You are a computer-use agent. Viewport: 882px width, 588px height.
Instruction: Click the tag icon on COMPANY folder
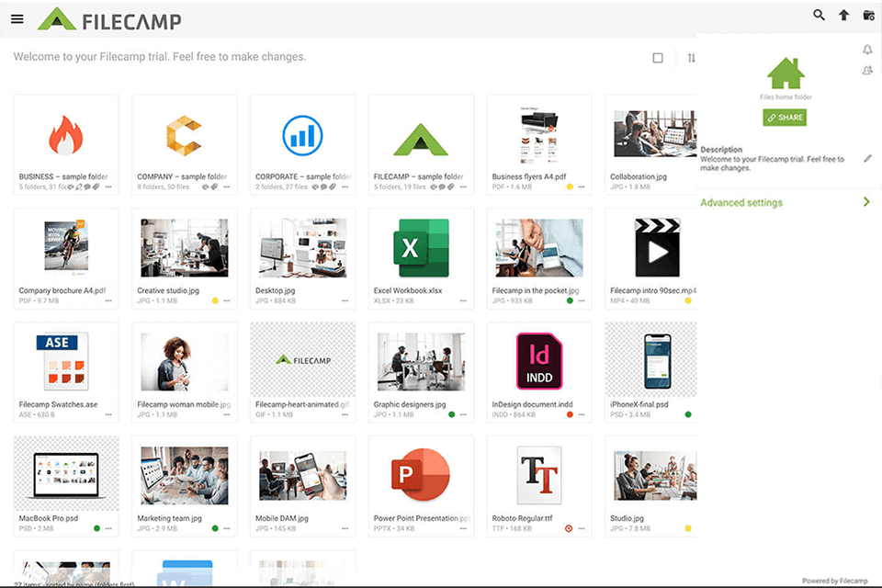point(214,187)
